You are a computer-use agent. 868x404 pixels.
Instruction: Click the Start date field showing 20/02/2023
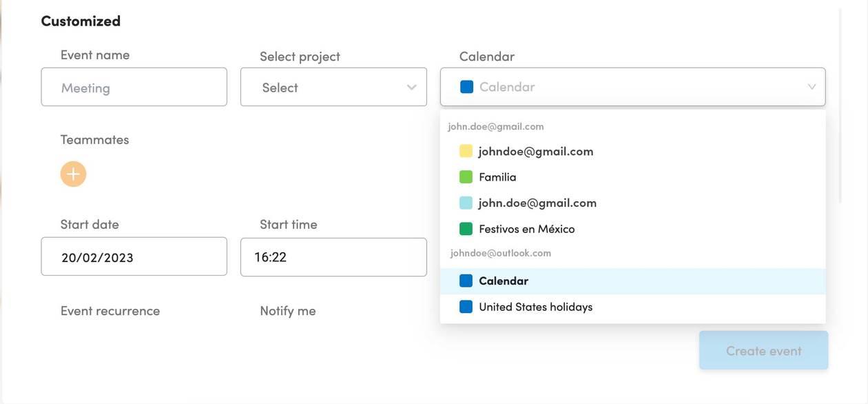134,256
